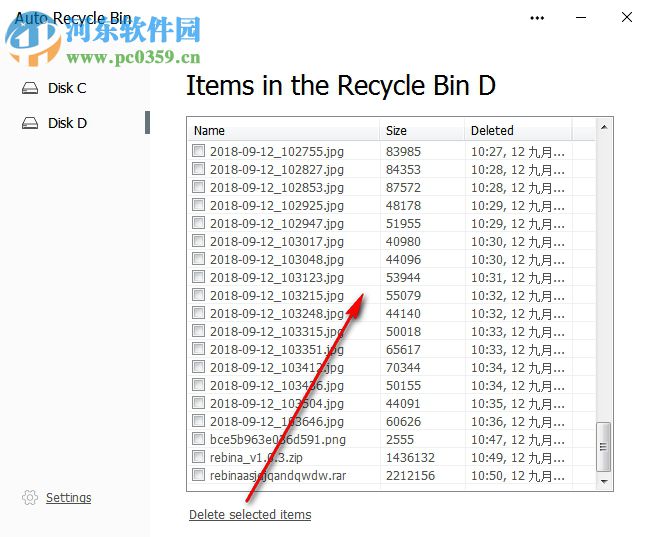This screenshot has width=650, height=537.
Task: Click deleted time 10:47, 12 九月
Action: [x=518, y=440]
